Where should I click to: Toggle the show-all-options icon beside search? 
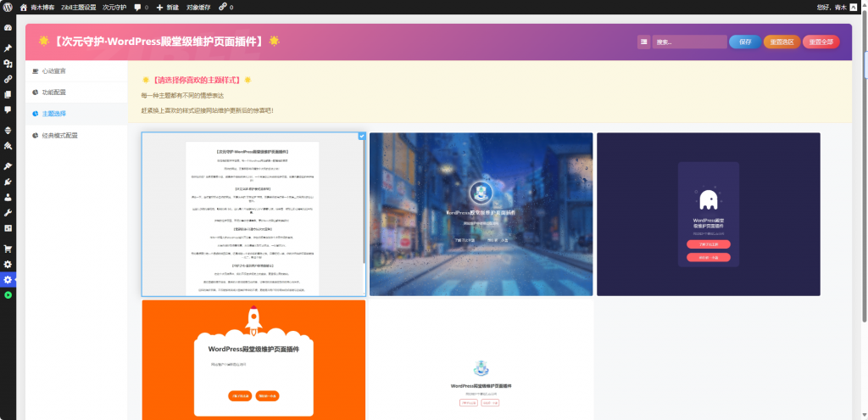(644, 42)
